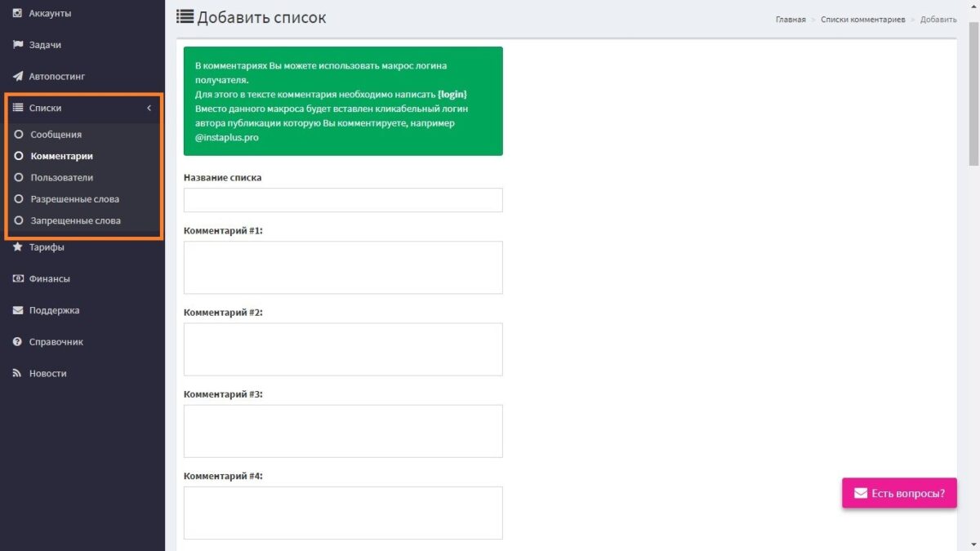
Task: Click the question mark icon beside Справочник
Action: pos(17,341)
